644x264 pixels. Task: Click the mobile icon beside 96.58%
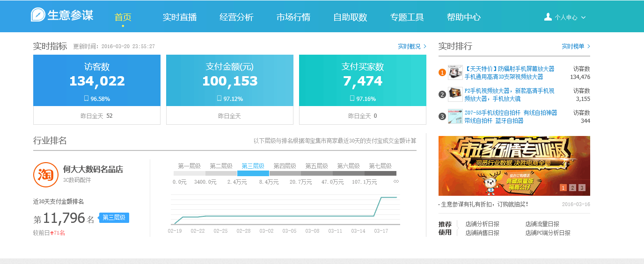[x=86, y=99]
